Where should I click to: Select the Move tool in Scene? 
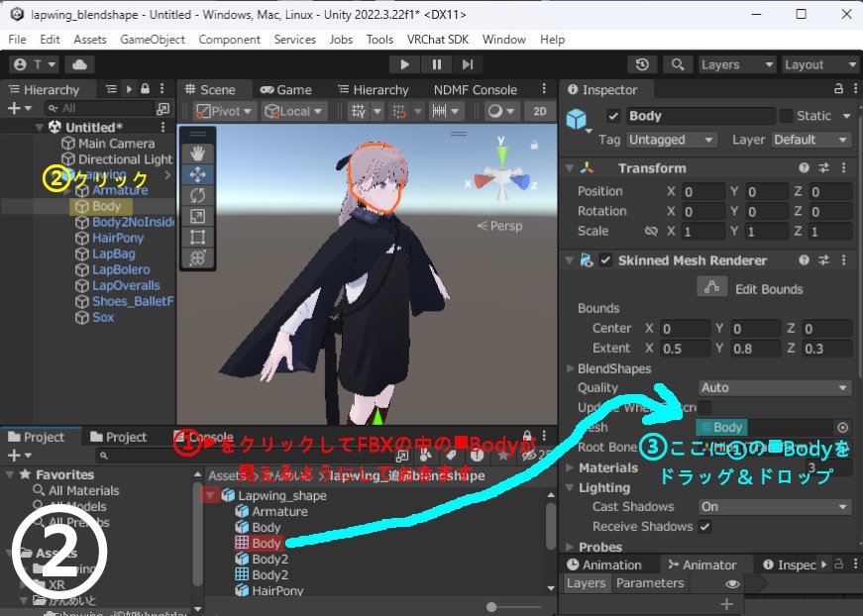point(197,175)
